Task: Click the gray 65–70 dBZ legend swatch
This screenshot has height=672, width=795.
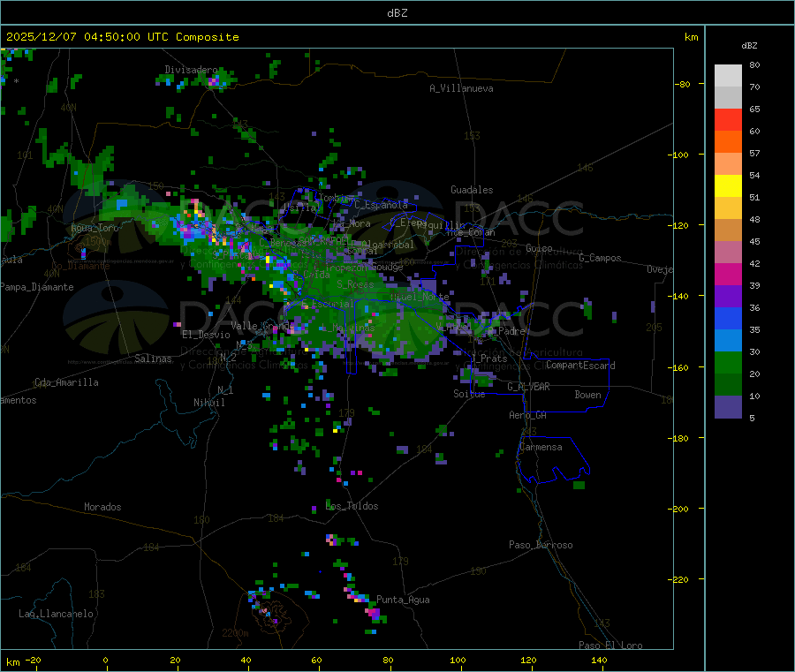Action: [x=728, y=98]
